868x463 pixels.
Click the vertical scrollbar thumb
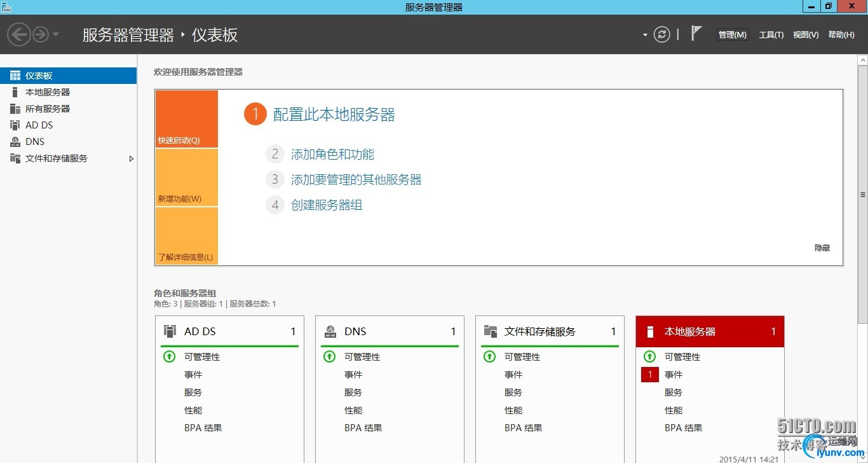pyautogui.click(x=863, y=195)
